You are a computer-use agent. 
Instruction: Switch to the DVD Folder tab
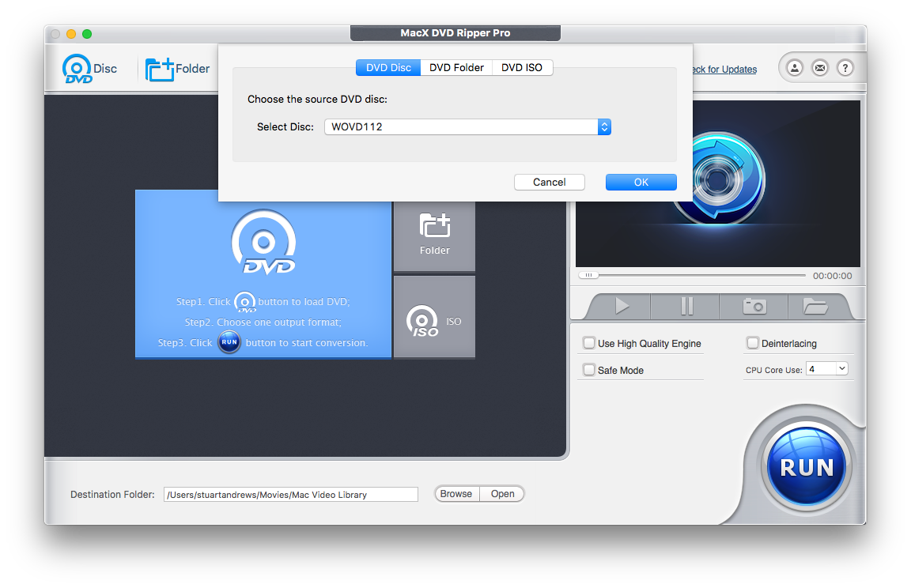(456, 67)
